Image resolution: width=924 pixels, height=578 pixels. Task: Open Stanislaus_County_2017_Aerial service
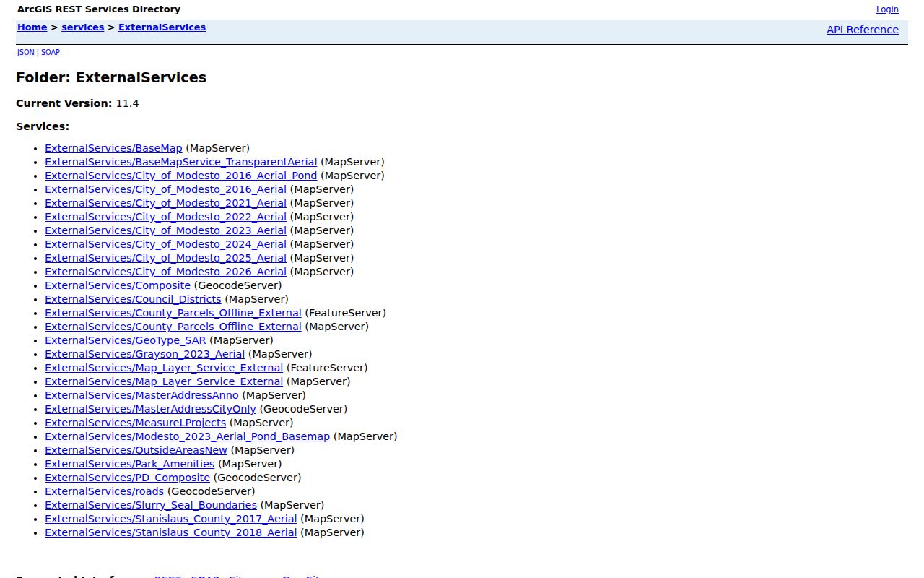click(x=170, y=519)
